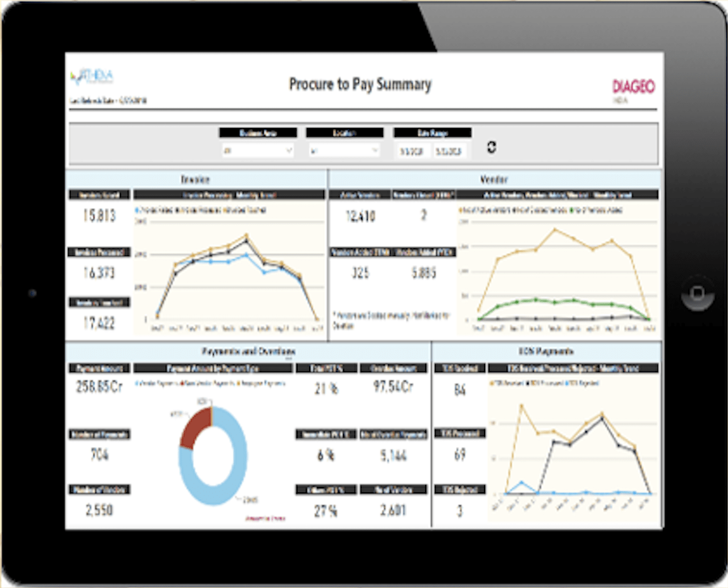Click the 6 % value
The image size is (728, 588).
click(x=326, y=455)
